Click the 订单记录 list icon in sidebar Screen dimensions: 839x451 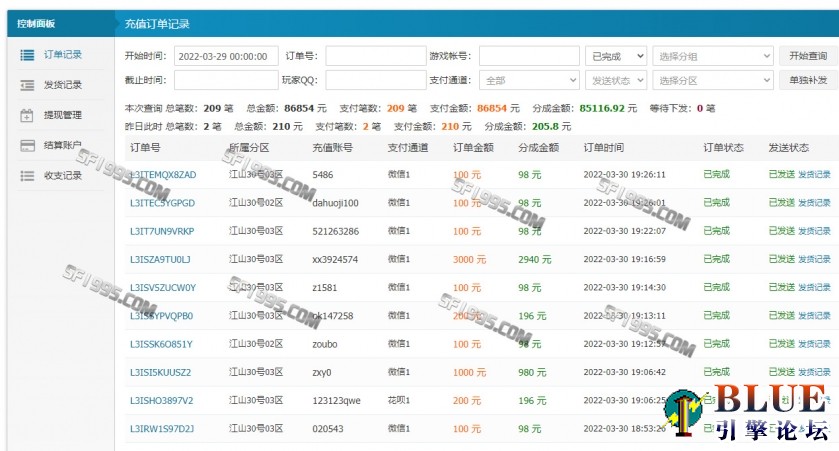(x=27, y=55)
